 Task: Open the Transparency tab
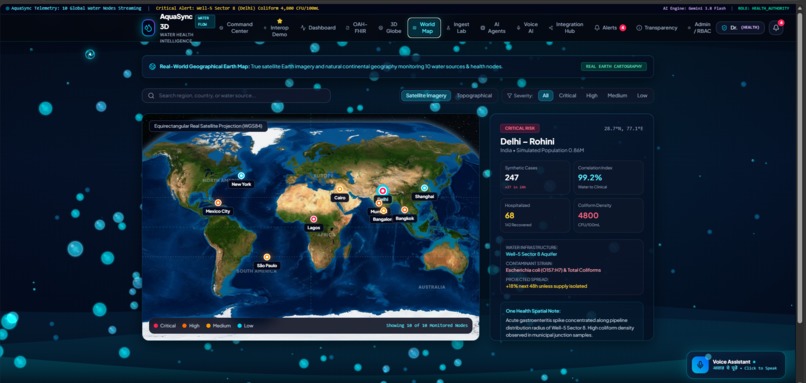pos(657,28)
